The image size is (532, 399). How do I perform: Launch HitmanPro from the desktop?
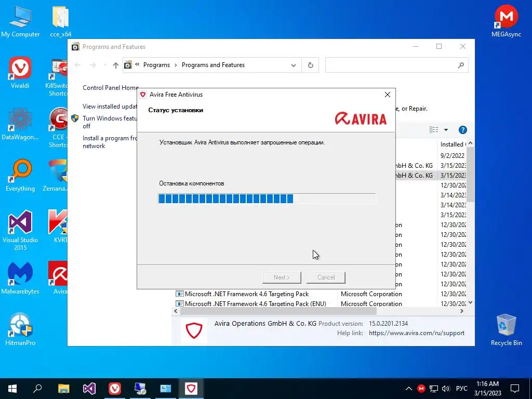(x=20, y=329)
